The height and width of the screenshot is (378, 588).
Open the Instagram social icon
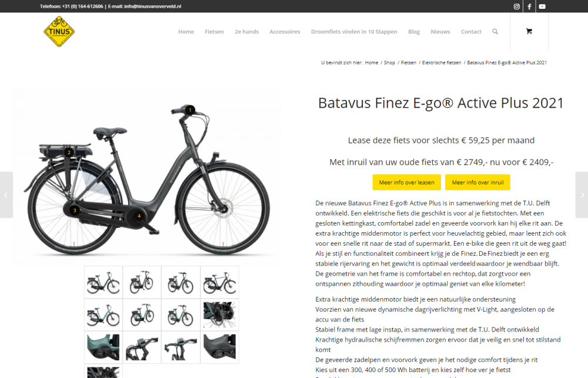click(516, 6)
